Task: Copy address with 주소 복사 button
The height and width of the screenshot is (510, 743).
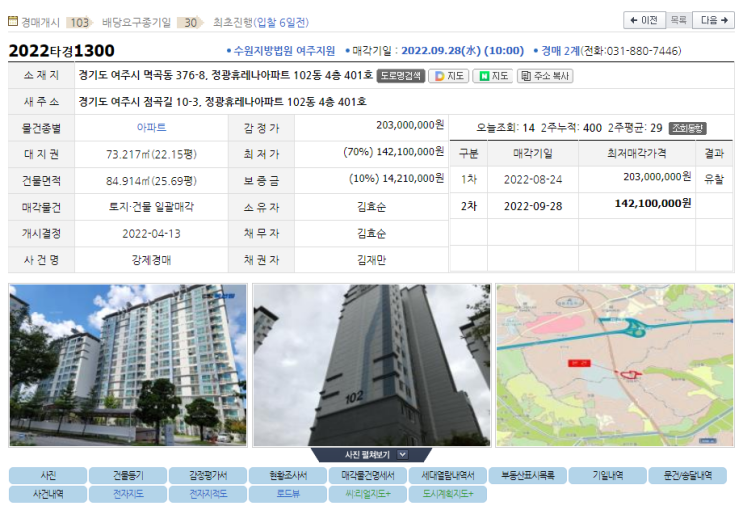Action: pos(545,76)
